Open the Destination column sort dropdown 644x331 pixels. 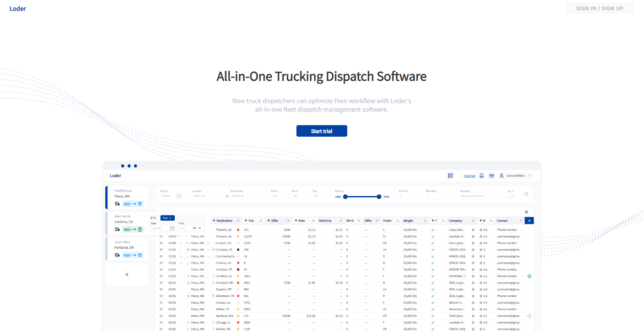(x=214, y=221)
